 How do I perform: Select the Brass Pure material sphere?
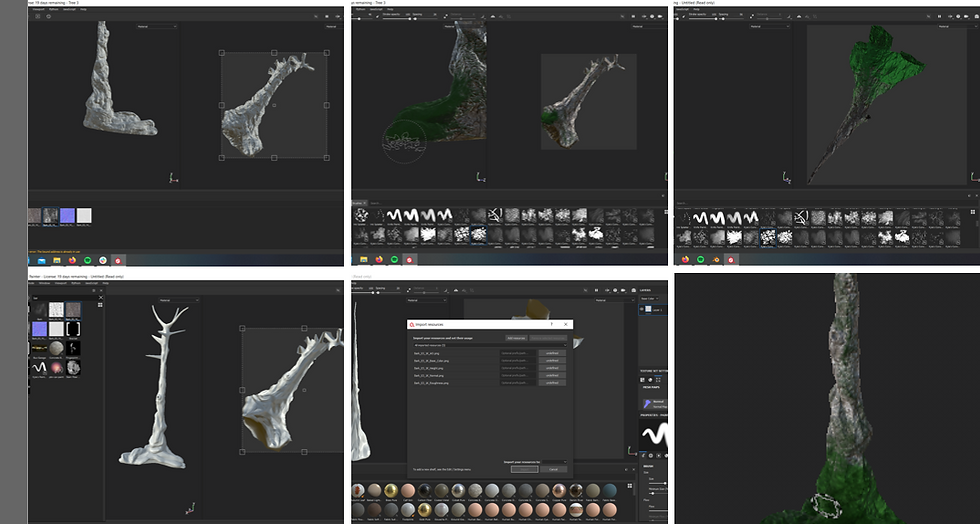[391, 491]
